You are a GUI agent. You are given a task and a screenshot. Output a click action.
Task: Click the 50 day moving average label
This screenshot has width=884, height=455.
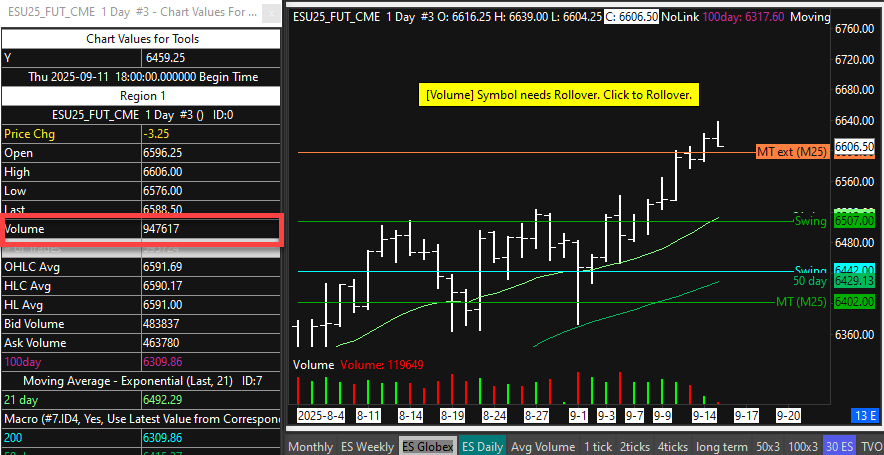click(x=810, y=281)
